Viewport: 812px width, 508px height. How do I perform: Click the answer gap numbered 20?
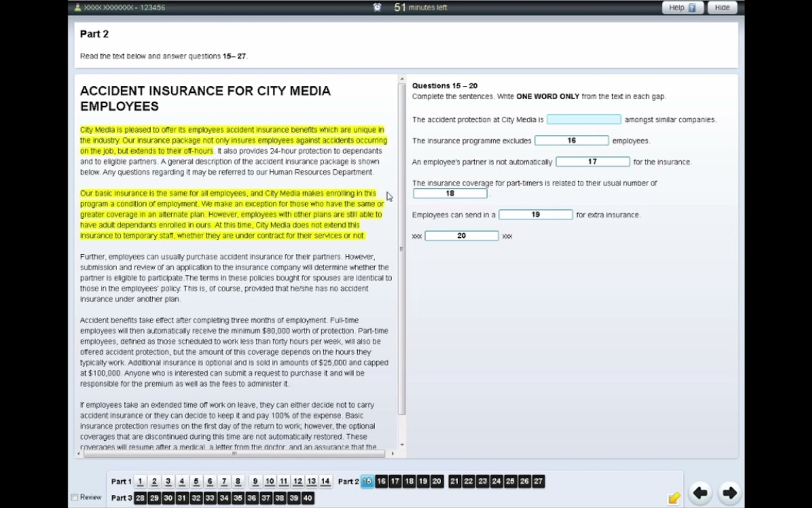point(461,236)
